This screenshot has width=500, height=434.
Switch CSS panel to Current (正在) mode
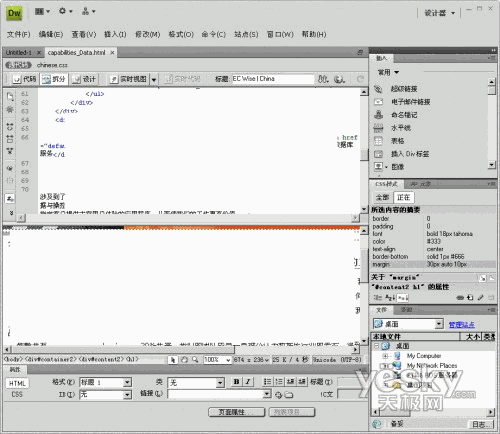pos(403,197)
